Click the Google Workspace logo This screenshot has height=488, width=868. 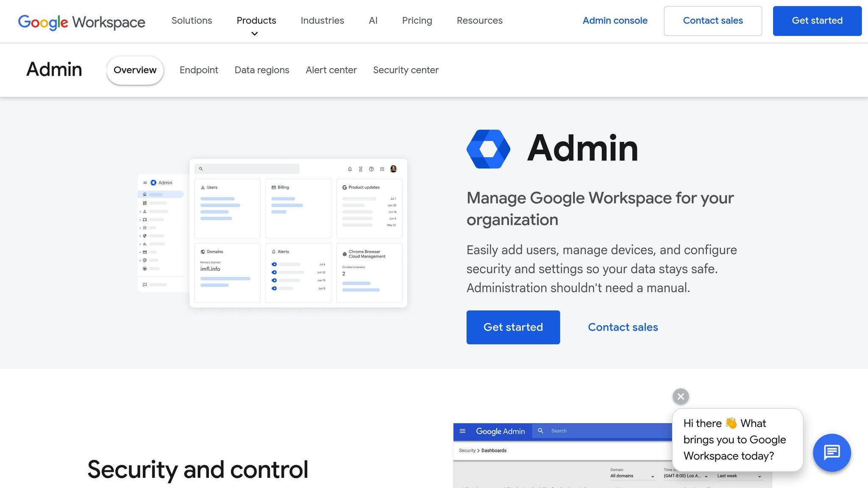point(81,22)
